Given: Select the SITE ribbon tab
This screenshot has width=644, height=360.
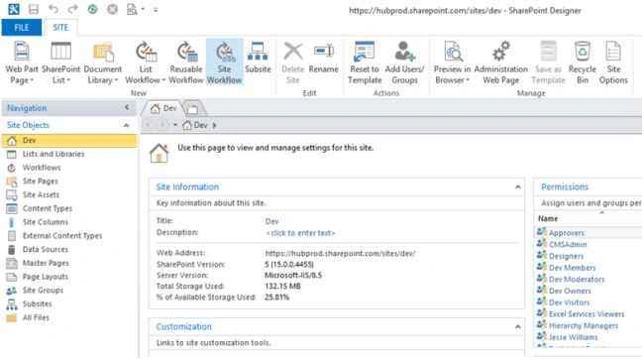Looking at the screenshot, I should (60, 28).
